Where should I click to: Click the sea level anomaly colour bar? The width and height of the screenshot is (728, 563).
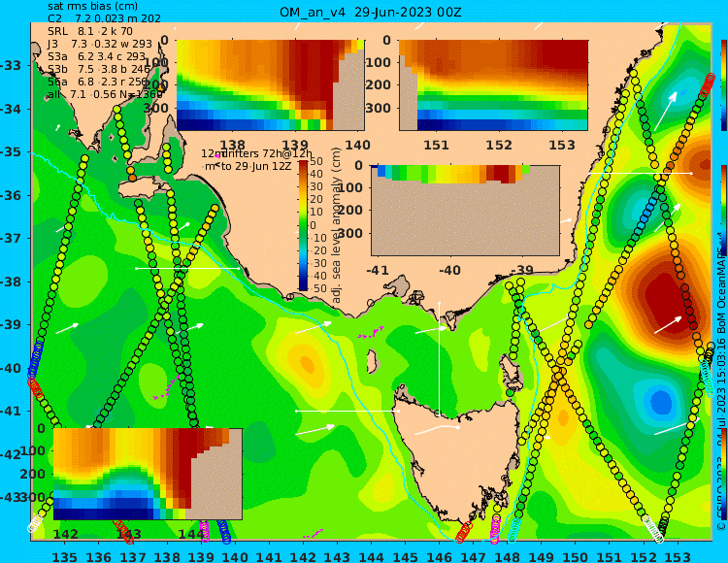(x=303, y=225)
